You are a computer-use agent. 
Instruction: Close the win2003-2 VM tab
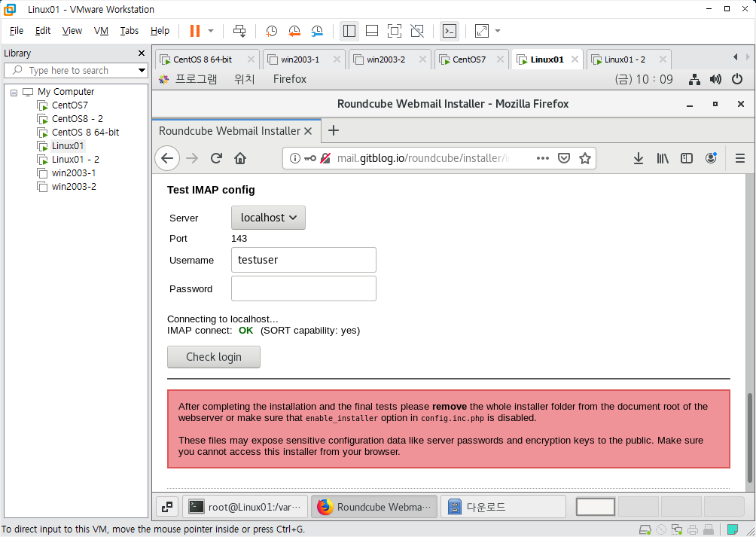click(422, 59)
